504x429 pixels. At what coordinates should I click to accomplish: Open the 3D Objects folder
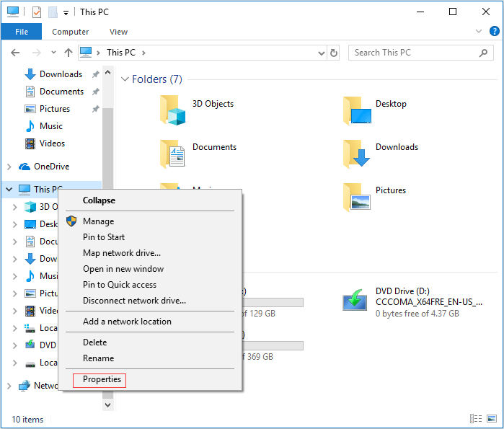tap(198, 110)
